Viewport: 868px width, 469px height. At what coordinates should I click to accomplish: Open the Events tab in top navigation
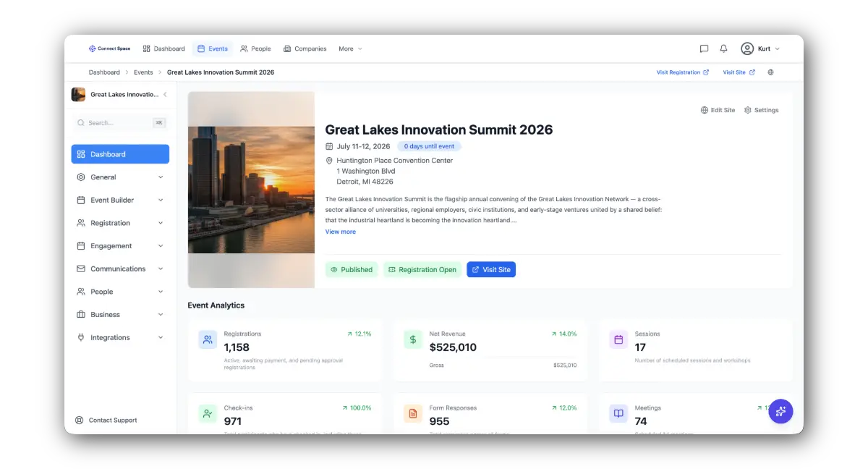tap(213, 48)
